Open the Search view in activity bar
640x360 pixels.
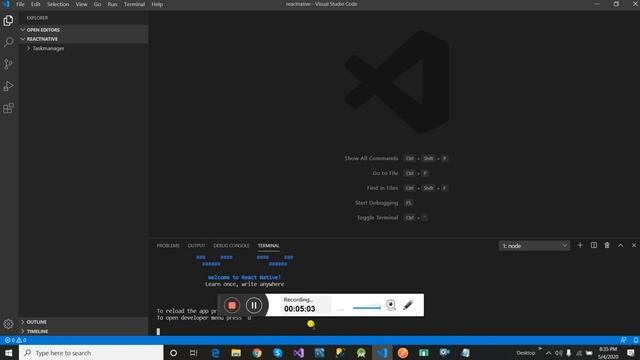pos(8,42)
